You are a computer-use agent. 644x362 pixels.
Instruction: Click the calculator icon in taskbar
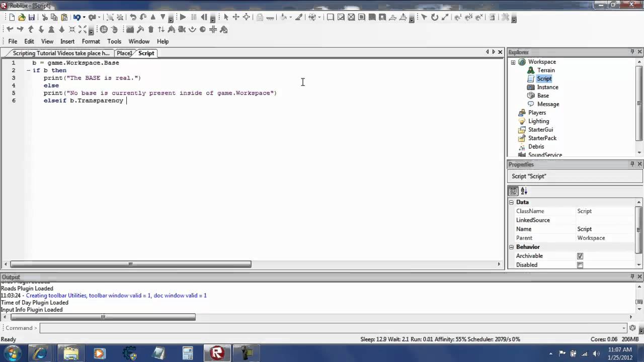[x=188, y=353]
